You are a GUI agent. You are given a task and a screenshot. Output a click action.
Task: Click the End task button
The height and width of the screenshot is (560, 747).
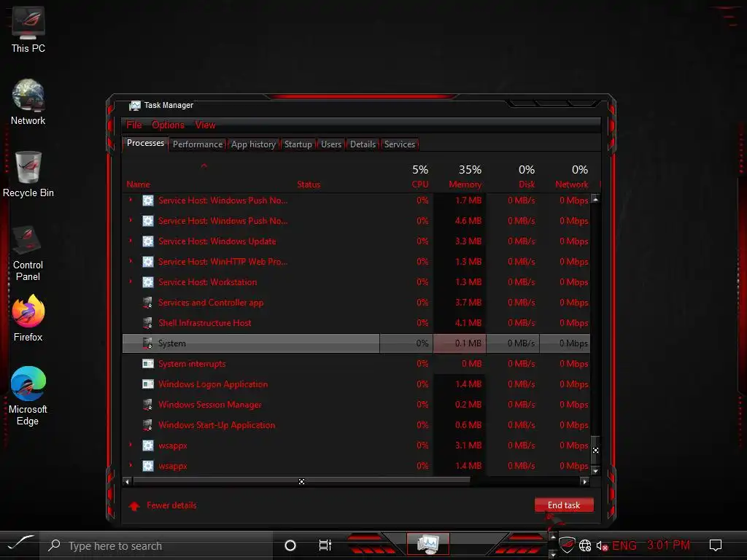pos(564,505)
